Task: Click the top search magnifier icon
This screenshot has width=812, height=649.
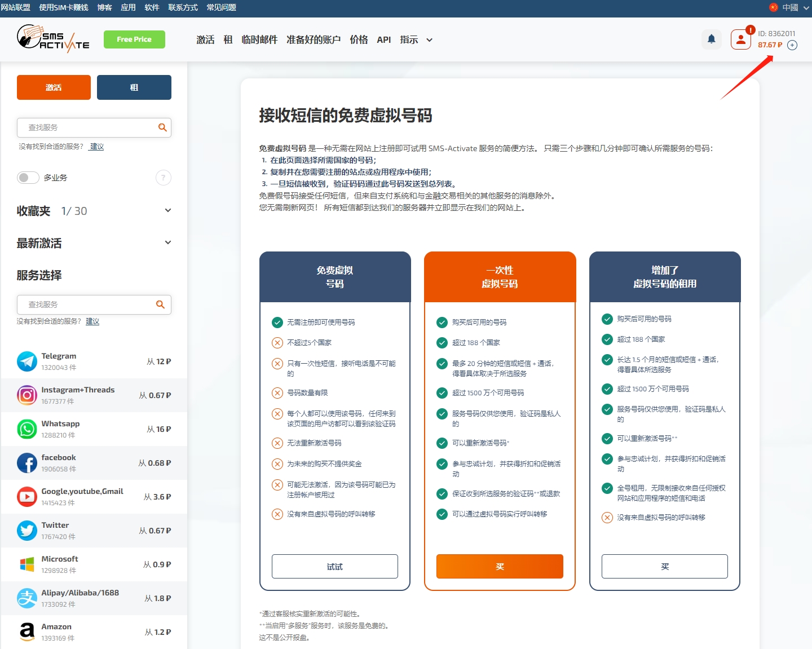Action: 162,127
